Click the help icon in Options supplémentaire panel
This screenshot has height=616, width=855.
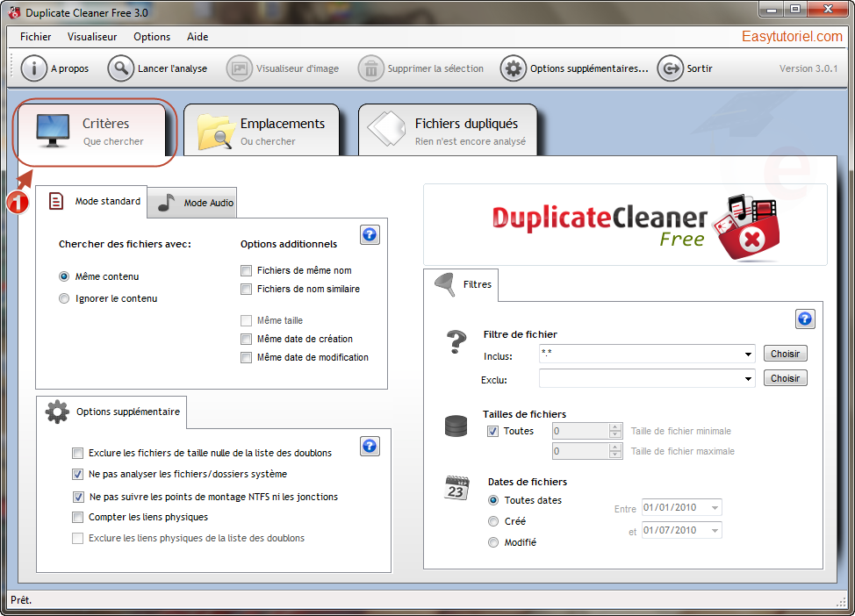[x=370, y=447]
